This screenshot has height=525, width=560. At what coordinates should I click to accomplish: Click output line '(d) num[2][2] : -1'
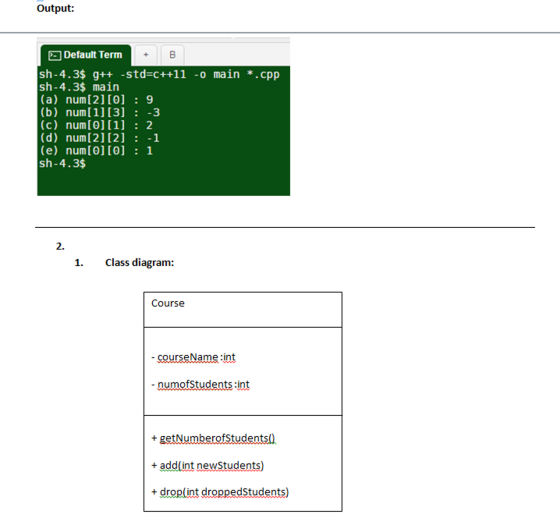pyautogui.click(x=99, y=138)
